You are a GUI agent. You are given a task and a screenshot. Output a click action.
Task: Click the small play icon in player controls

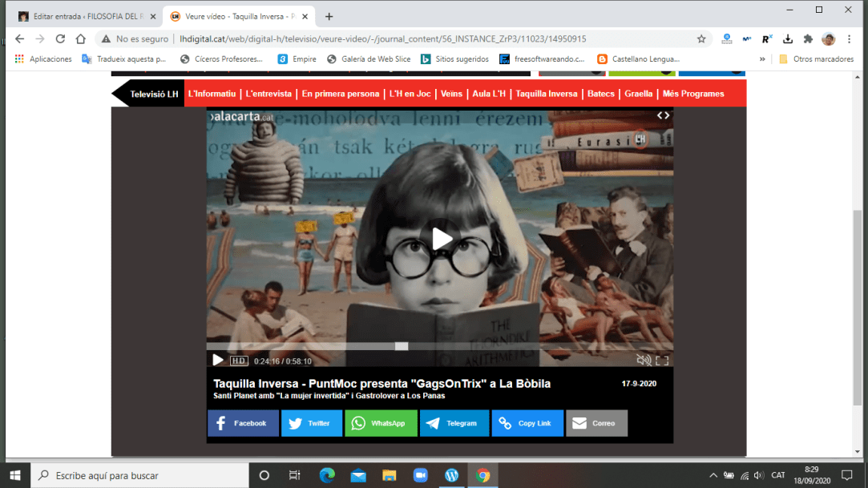point(218,361)
